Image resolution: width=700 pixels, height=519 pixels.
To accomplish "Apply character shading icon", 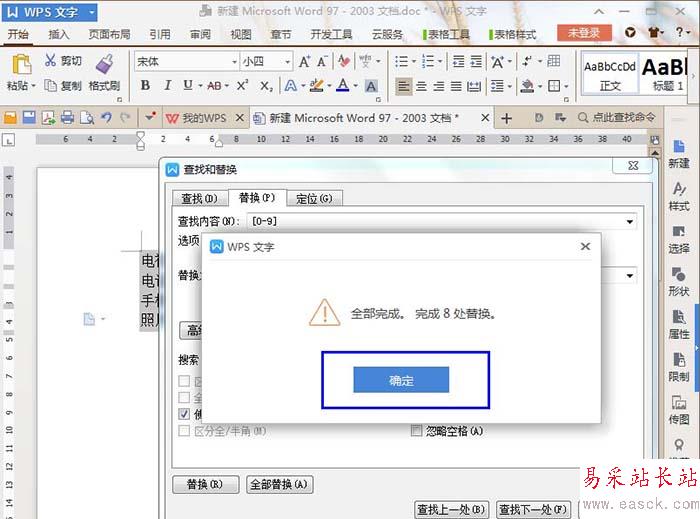I will tap(371, 86).
